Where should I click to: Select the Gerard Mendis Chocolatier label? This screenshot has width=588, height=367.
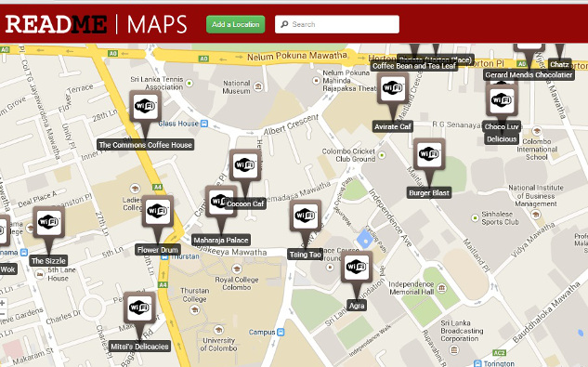pos(529,75)
